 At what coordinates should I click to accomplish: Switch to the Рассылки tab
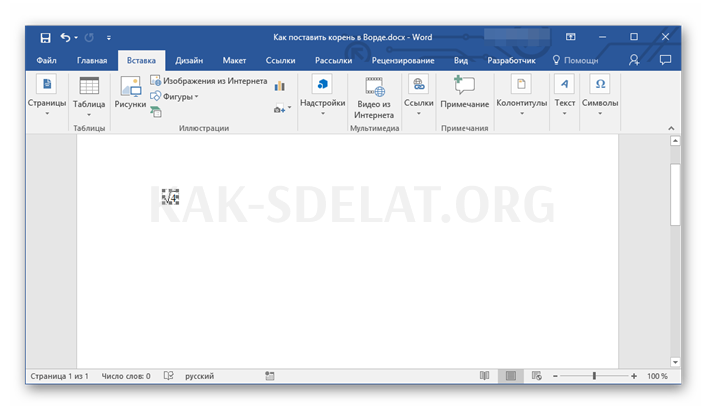(333, 60)
